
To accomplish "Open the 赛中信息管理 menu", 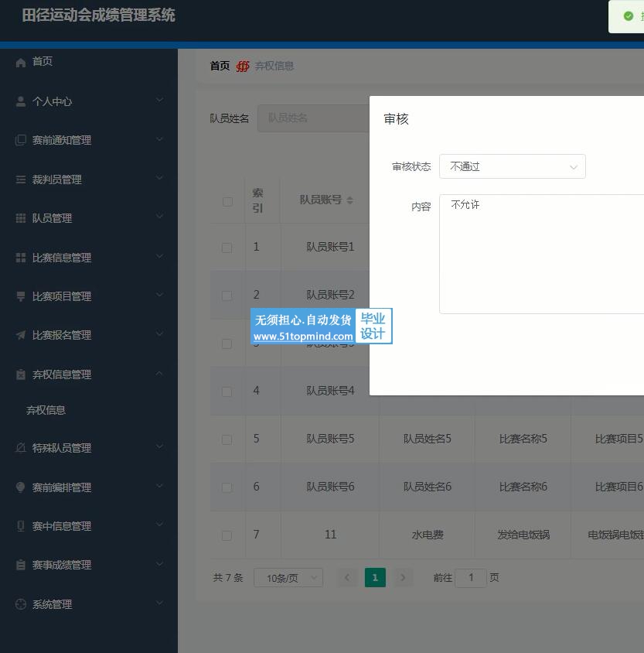I will [x=89, y=526].
